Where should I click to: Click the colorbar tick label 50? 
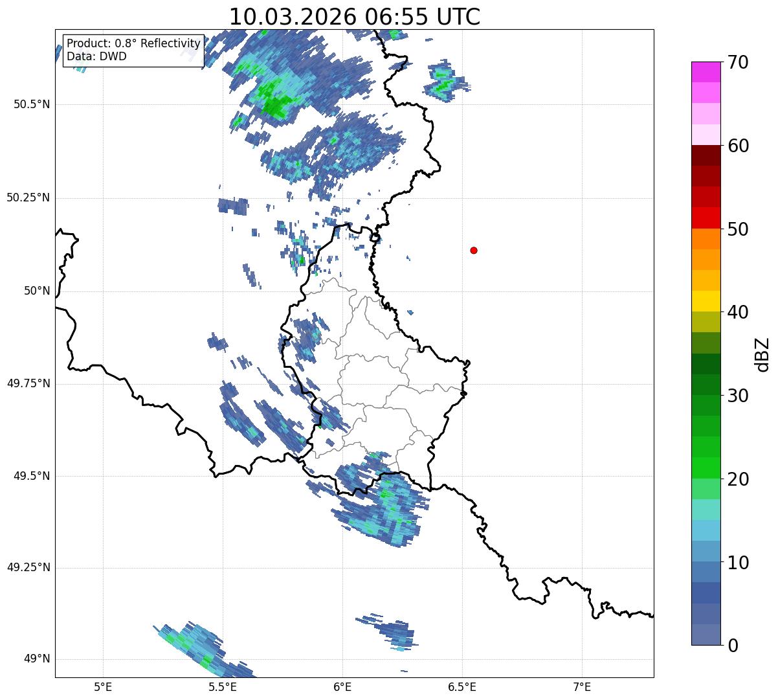click(739, 230)
